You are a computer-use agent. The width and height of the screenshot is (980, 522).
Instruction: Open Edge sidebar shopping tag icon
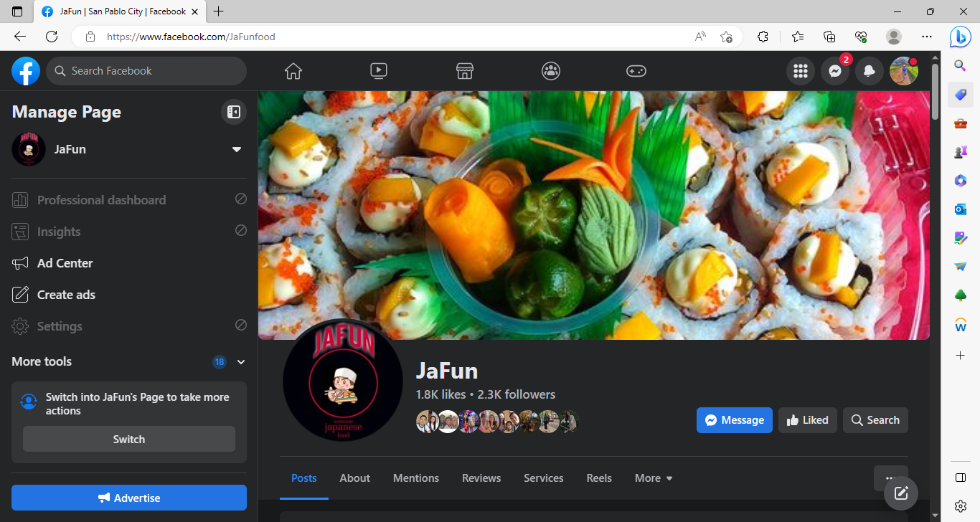click(x=961, y=95)
